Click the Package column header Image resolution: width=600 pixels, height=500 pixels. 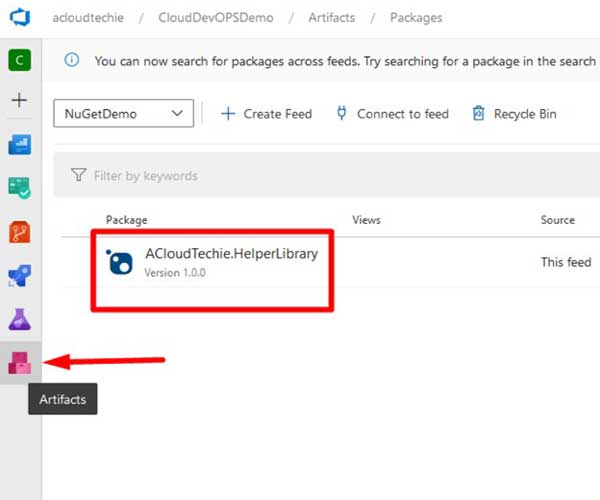click(x=127, y=220)
